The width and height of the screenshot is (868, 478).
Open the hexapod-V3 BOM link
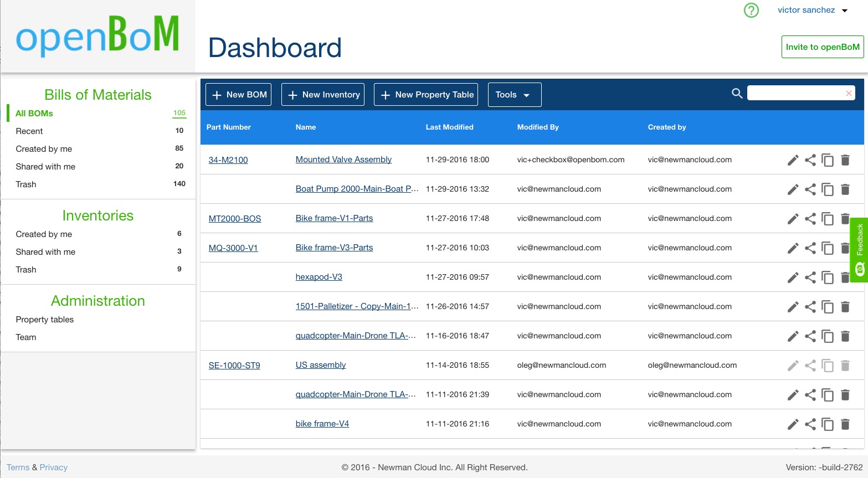319,277
